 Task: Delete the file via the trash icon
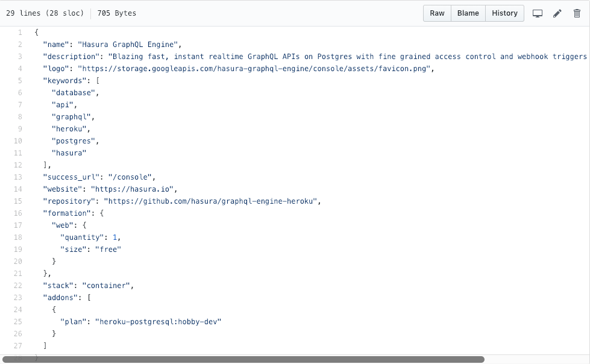(x=577, y=13)
